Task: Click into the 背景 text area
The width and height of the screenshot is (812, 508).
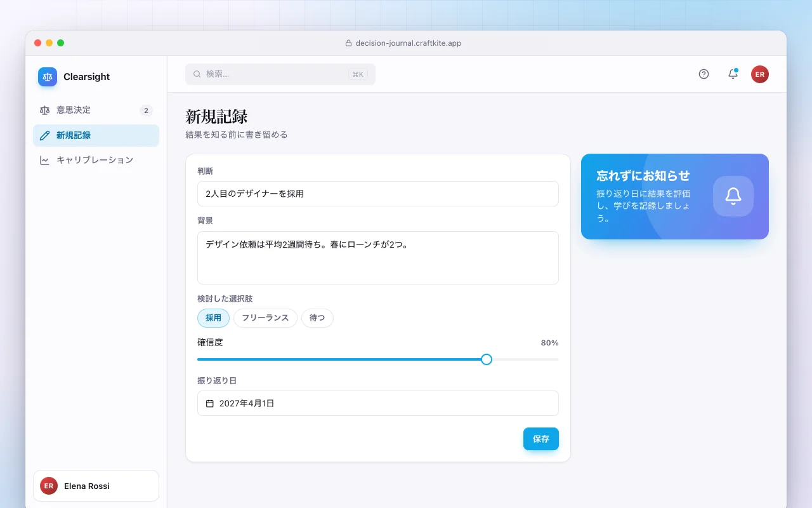Action: (378, 258)
